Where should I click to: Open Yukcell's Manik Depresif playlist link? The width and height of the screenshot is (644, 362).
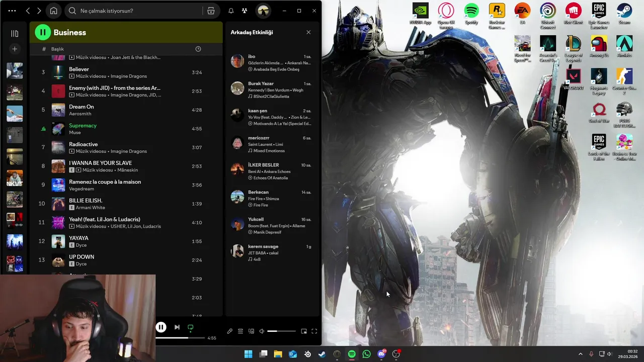(x=267, y=232)
